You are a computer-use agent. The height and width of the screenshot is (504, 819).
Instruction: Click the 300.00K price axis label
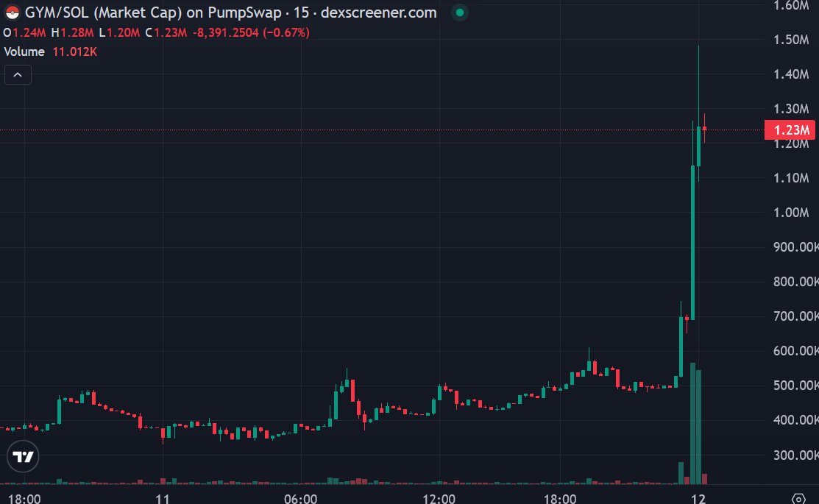click(x=795, y=455)
